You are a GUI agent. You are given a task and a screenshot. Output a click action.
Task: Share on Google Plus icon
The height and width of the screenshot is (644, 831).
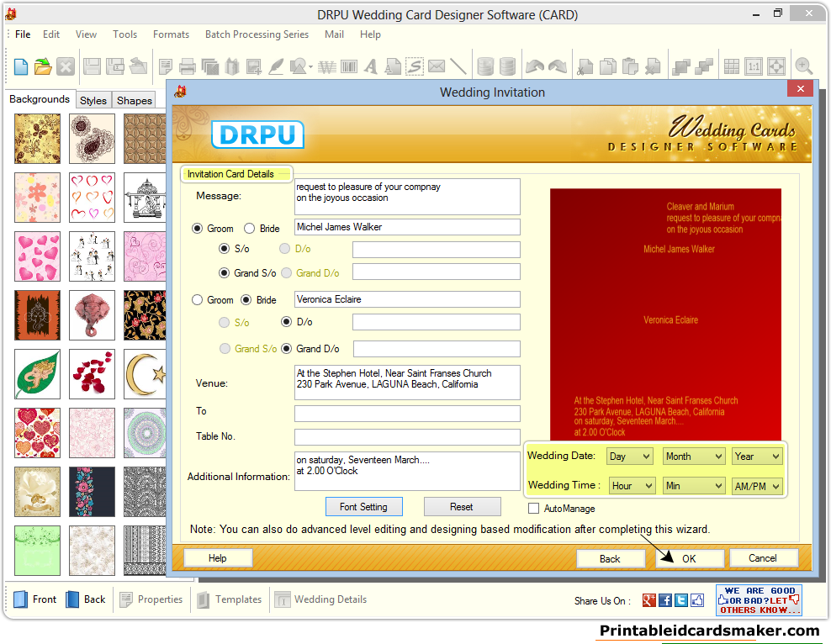pos(649,600)
